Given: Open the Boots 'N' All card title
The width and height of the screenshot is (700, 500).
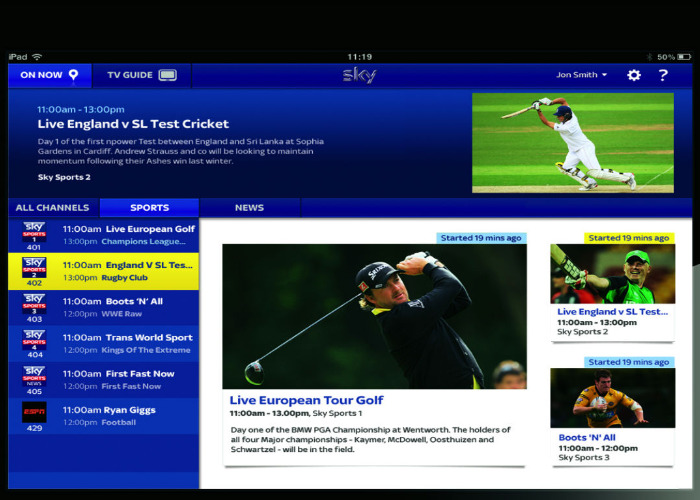Looking at the screenshot, I should pyautogui.click(x=587, y=438).
